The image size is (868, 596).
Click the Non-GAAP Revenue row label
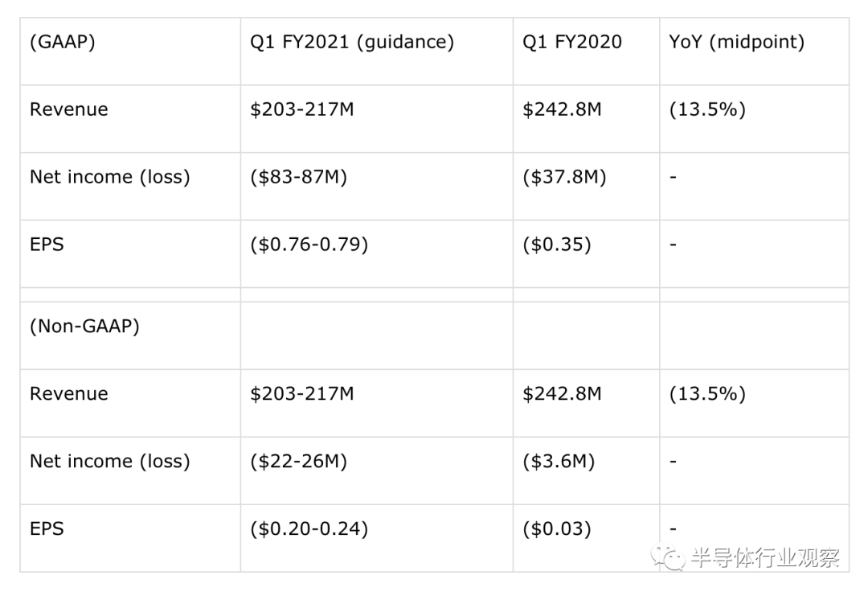pos(69,394)
